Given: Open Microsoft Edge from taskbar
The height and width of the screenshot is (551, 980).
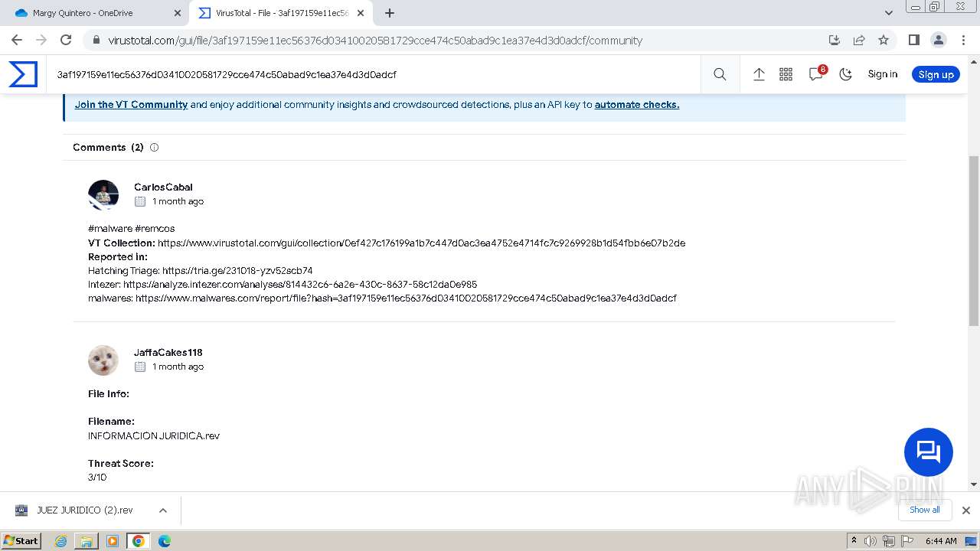Looking at the screenshot, I should tap(165, 541).
